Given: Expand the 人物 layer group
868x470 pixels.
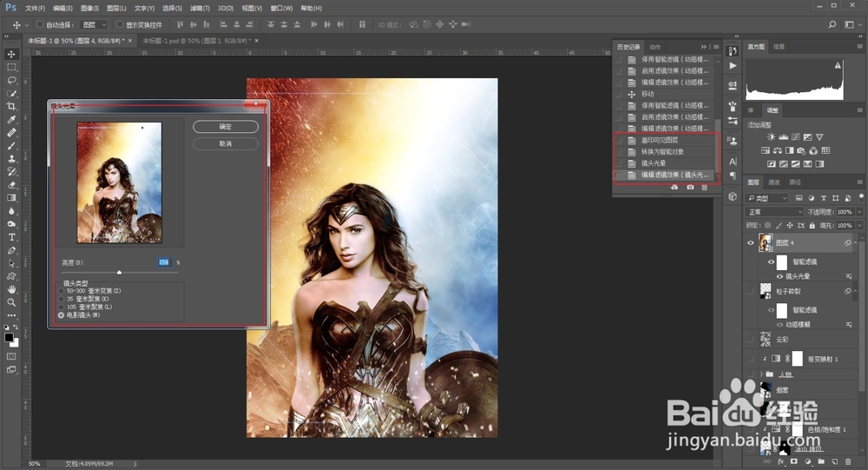Looking at the screenshot, I should (762, 374).
